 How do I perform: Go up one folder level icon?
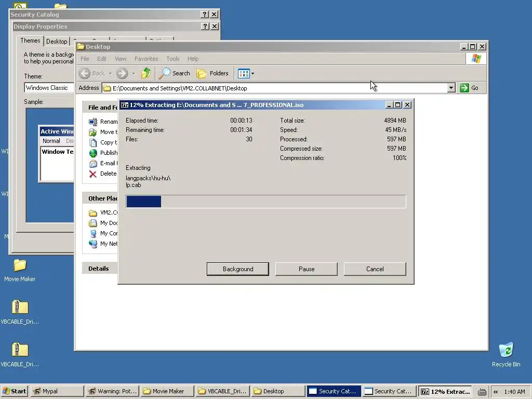pyautogui.click(x=146, y=73)
